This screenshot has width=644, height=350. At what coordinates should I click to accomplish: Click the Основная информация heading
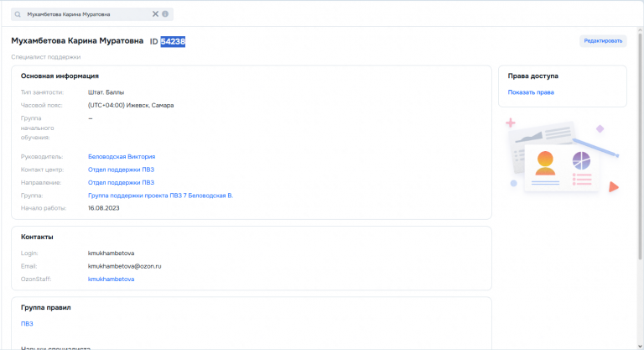click(x=60, y=76)
